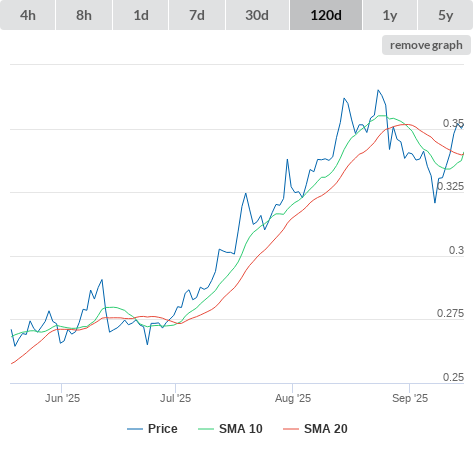View the 5y price range
The height and width of the screenshot is (455, 474).
pos(445,15)
